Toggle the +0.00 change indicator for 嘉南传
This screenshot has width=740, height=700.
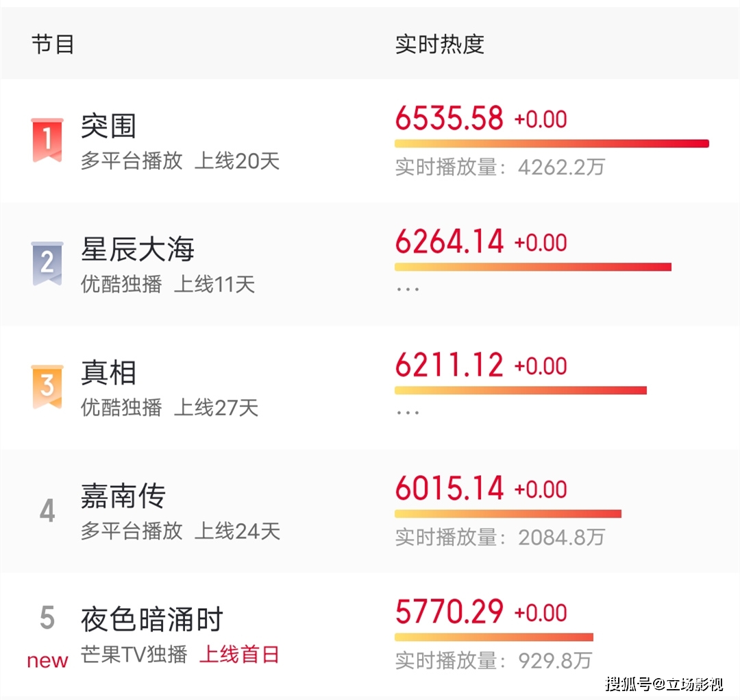click(x=540, y=490)
